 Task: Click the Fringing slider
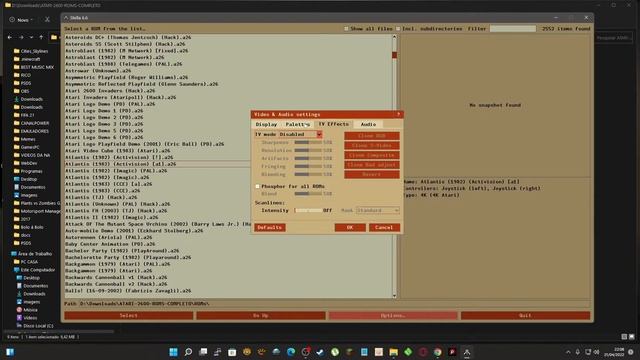(x=307, y=166)
